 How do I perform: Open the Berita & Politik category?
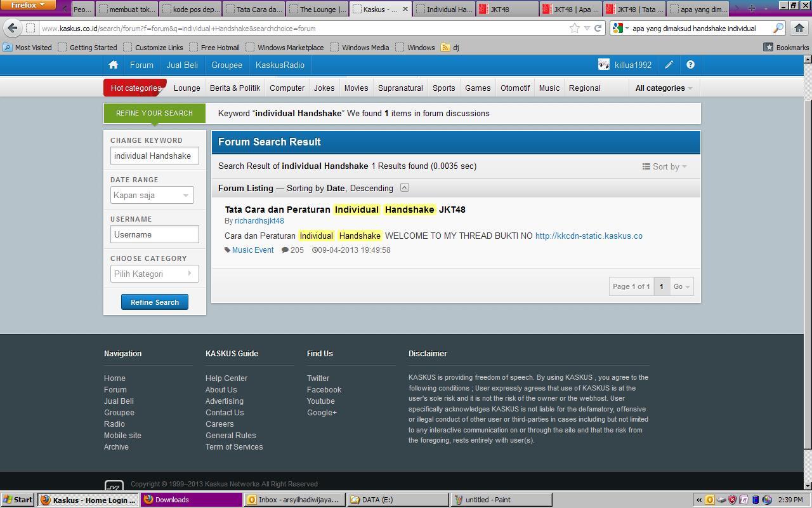click(235, 88)
